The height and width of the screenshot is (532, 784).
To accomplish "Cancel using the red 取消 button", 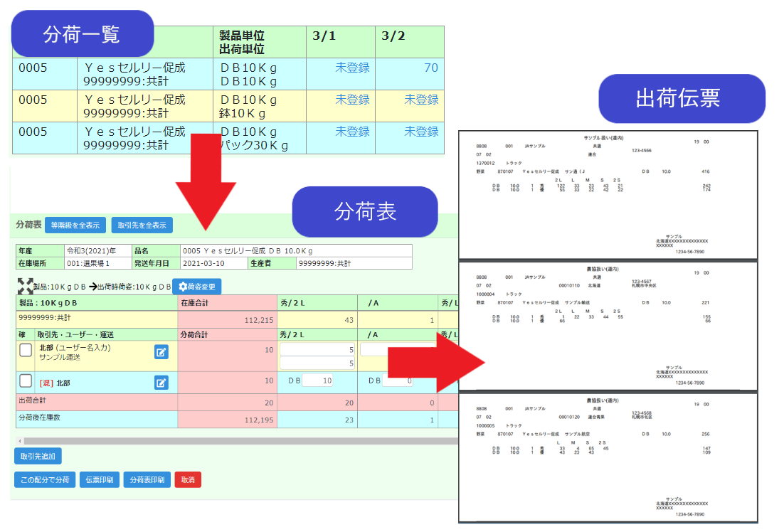I will [188, 479].
